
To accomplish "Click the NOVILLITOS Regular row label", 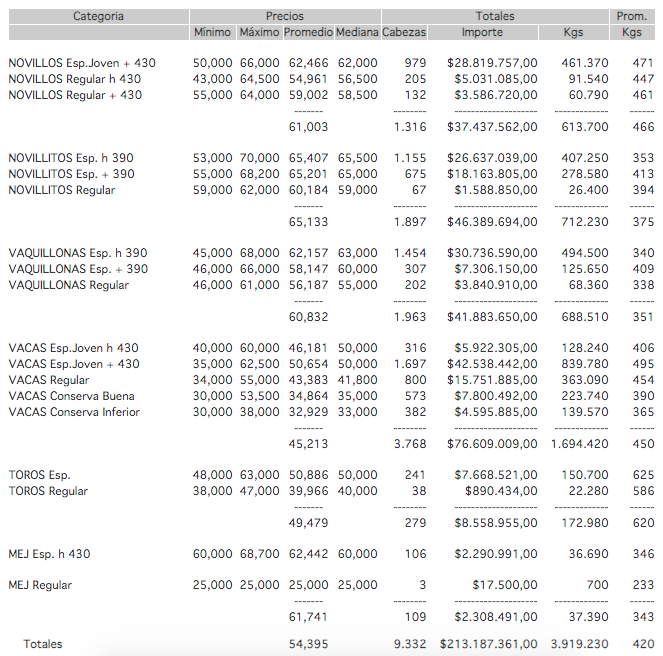I will [61, 190].
